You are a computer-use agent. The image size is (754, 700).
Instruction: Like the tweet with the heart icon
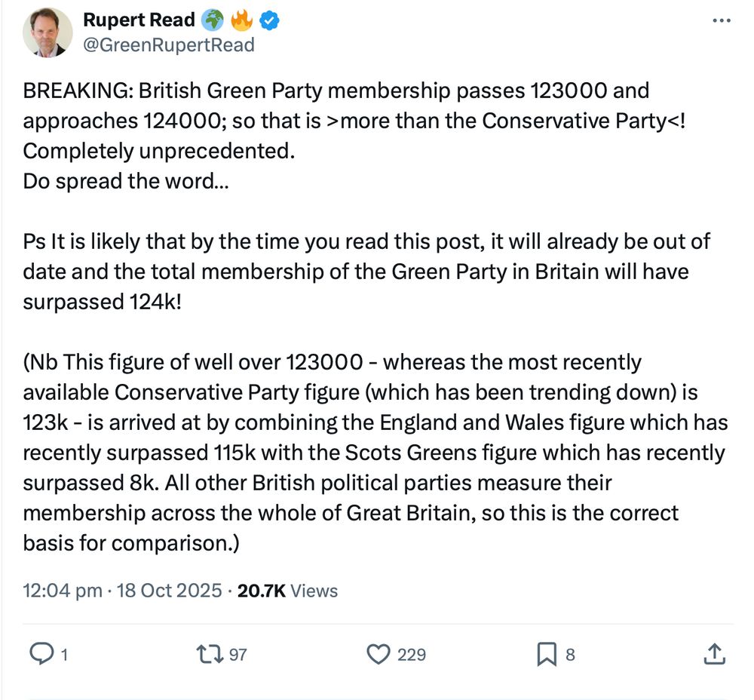pyautogui.click(x=378, y=654)
